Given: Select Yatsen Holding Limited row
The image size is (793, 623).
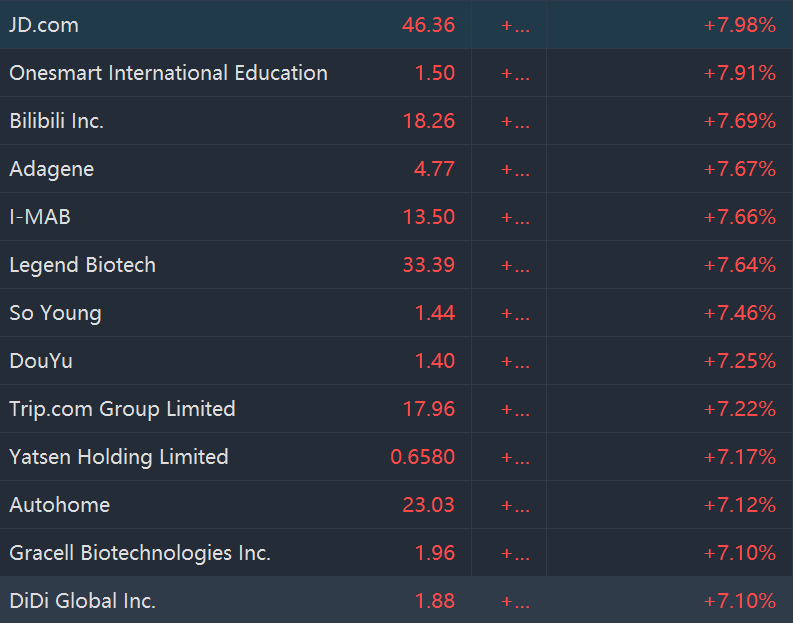Looking at the screenshot, I should (x=119, y=457).
